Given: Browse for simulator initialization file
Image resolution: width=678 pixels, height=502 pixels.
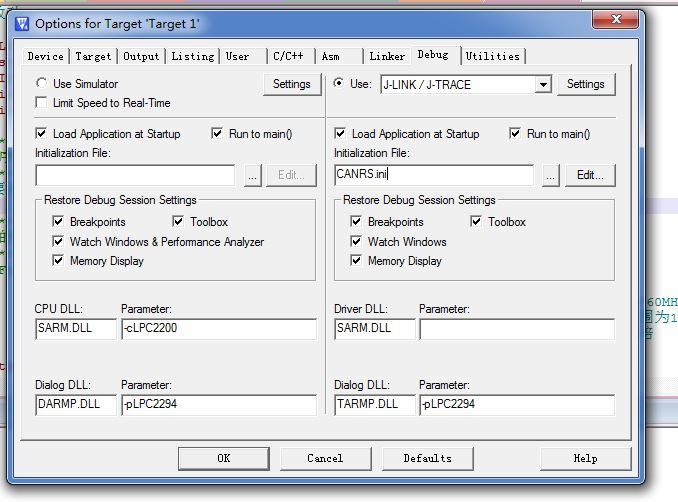Looking at the screenshot, I should pyautogui.click(x=253, y=176).
